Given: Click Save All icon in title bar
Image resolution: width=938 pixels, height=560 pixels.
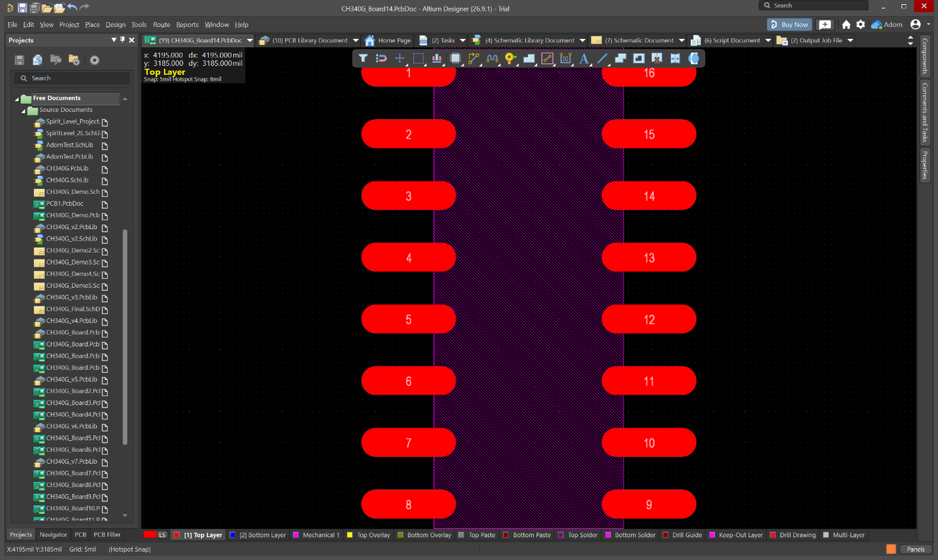Looking at the screenshot, I should [x=34, y=7].
